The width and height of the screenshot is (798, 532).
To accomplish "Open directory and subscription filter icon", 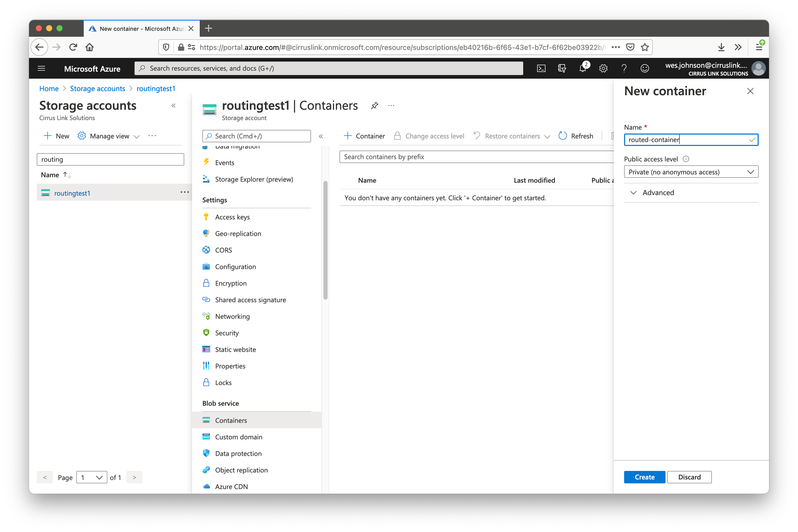I will pos(562,68).
